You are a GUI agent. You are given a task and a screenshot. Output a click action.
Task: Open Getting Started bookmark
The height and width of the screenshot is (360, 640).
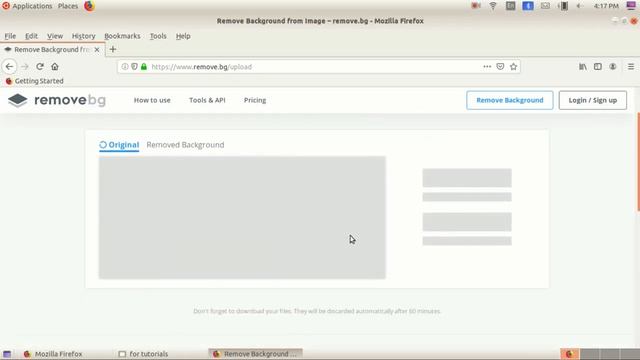pyautogui.click(x=35, y=81)
